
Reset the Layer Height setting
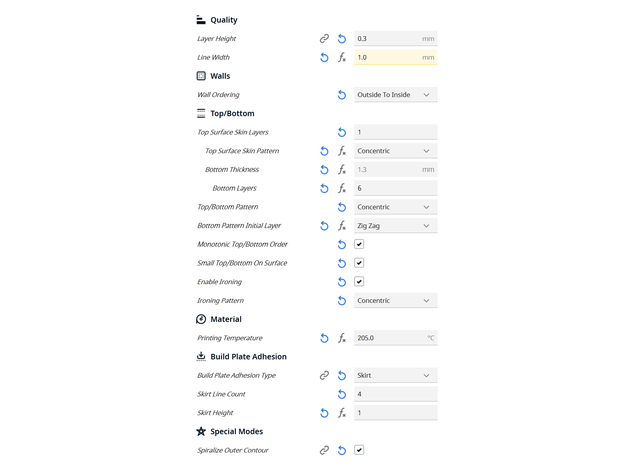coord(342,39)
